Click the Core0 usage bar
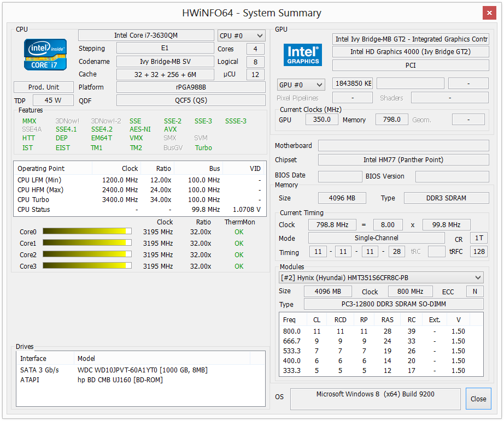504x421 pixels. pyautogui.click(x=87, y=232)
